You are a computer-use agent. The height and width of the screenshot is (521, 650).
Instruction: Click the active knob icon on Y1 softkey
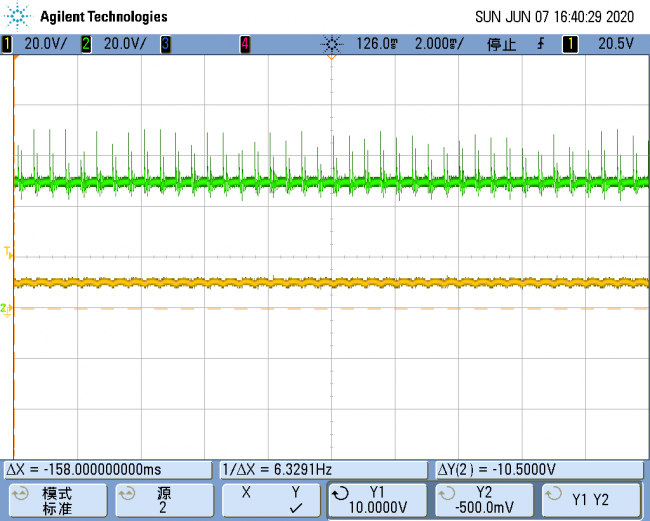341,494
